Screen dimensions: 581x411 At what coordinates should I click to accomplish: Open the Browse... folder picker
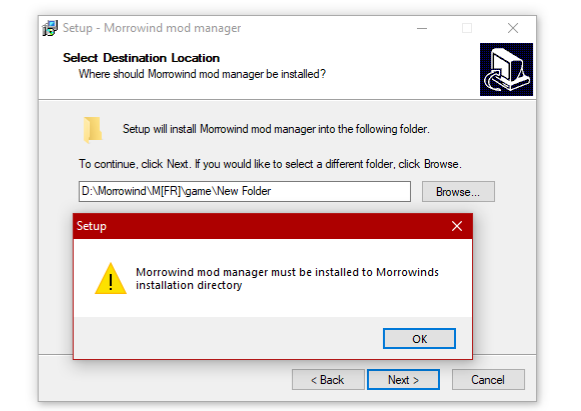tap(458, 192)
